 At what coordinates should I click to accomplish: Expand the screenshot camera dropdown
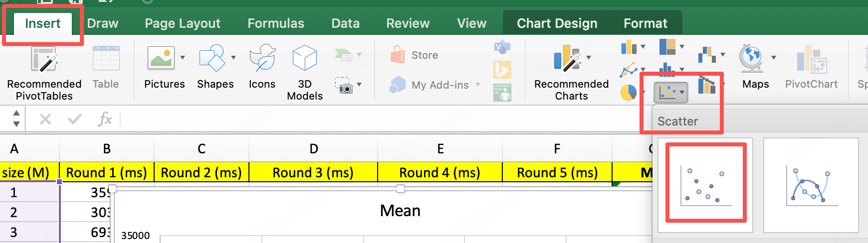359,85
